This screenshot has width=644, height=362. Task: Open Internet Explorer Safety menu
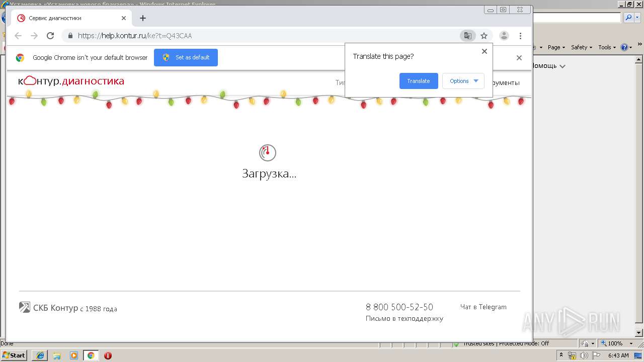point(582,47)
